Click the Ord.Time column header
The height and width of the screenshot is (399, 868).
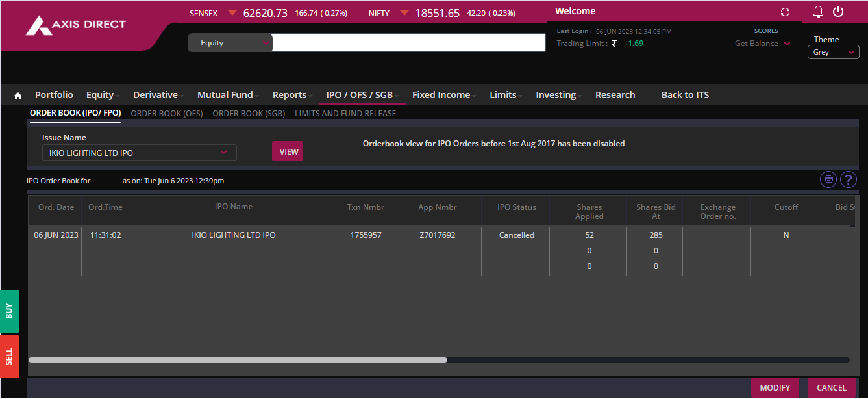pyautogui.click(x=105, y=207)
